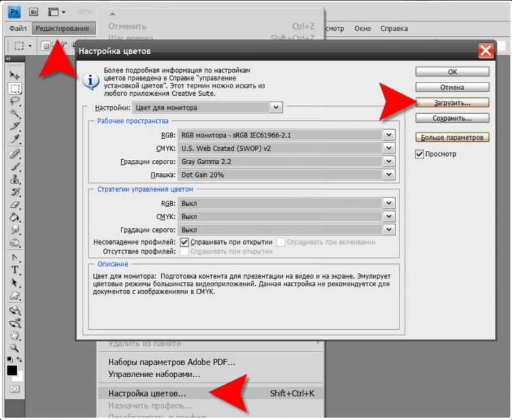The height and width of the screenshot is (420, 512).
Task: Launch Bridge via the Br icon
Action: [33, 12]
